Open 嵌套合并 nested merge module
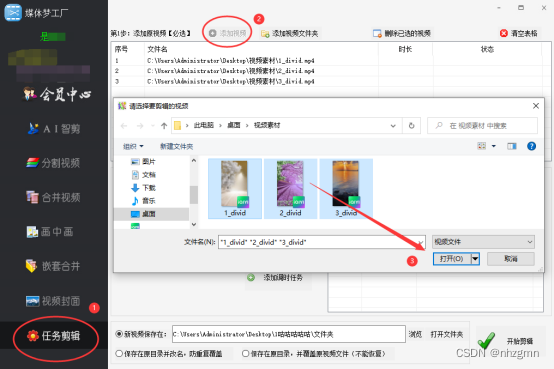 click(53, 266)
